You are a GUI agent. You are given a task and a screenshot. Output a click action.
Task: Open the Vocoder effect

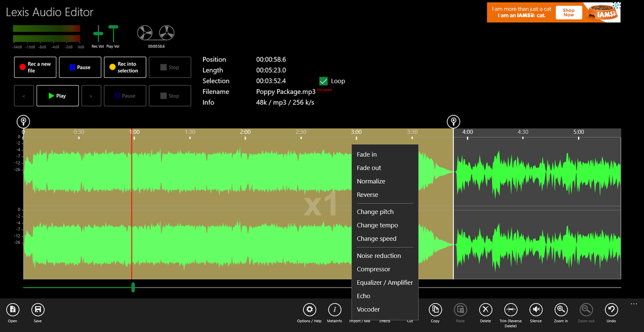(368, 309)
